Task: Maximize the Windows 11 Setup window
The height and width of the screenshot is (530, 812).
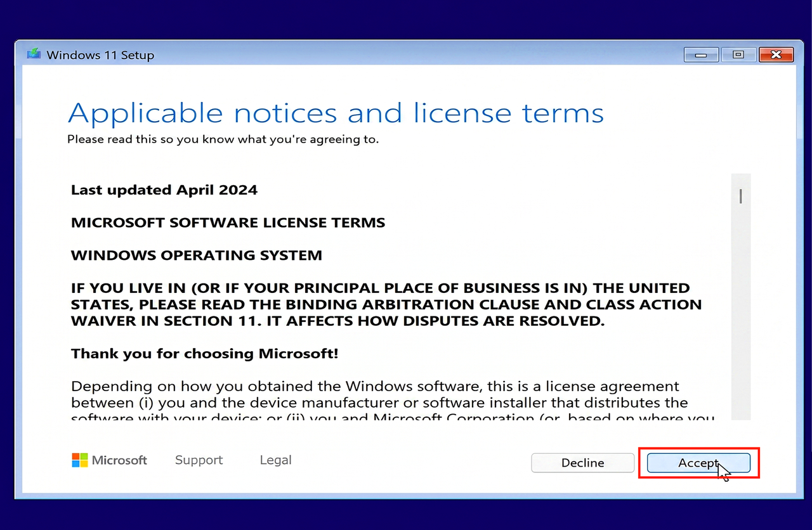Action: [x=738, y=55]
